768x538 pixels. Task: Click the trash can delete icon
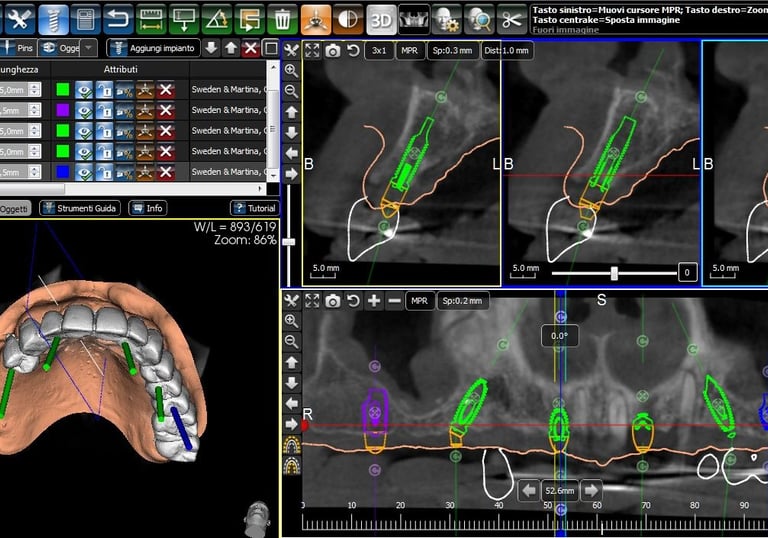click(x=282, y=19)
